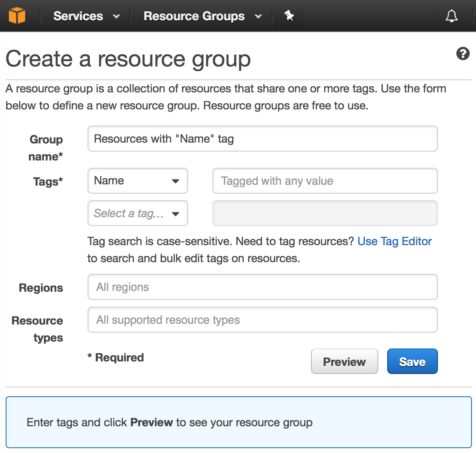The height and width of the screenshot is (453, 476).
Task: Click the All supported resource types field
Action: tap(263, 320)
